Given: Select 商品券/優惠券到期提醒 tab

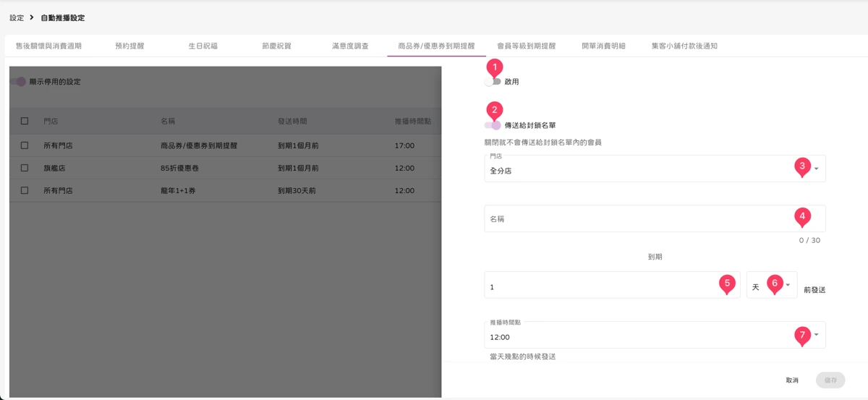Looking at the screenshot, I should tap(436, 46).
